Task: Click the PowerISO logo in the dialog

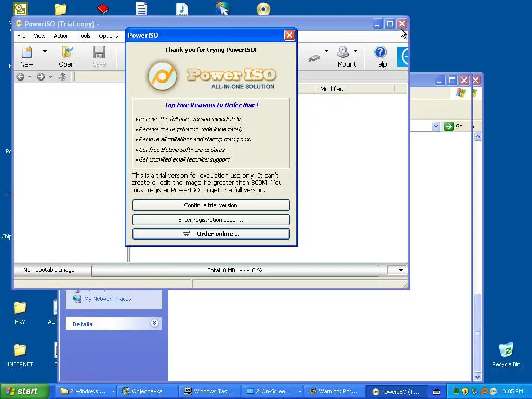Action: coord(212,77)
